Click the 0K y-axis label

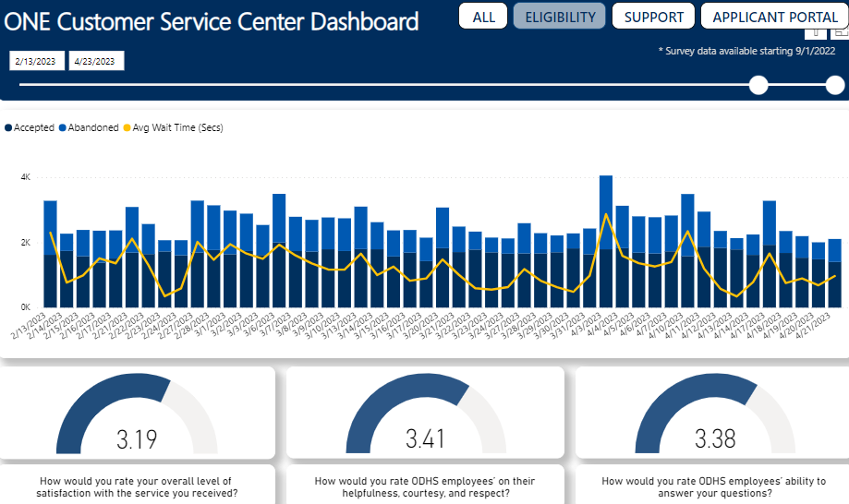(26, 307)
